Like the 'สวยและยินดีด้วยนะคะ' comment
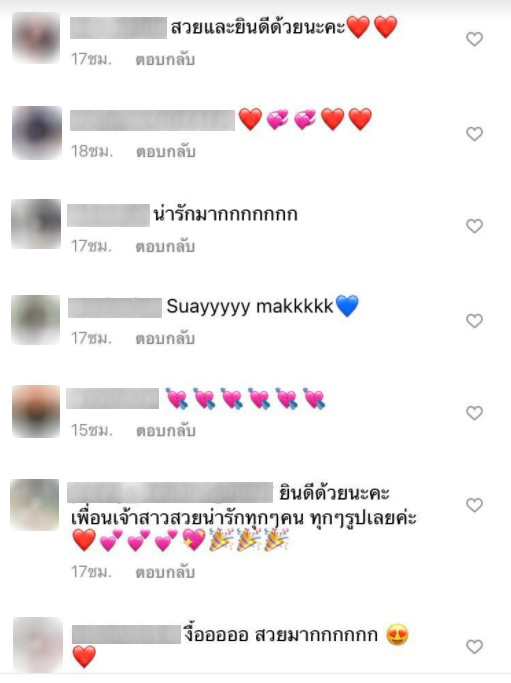511x683 pixels. coord(474,39)
